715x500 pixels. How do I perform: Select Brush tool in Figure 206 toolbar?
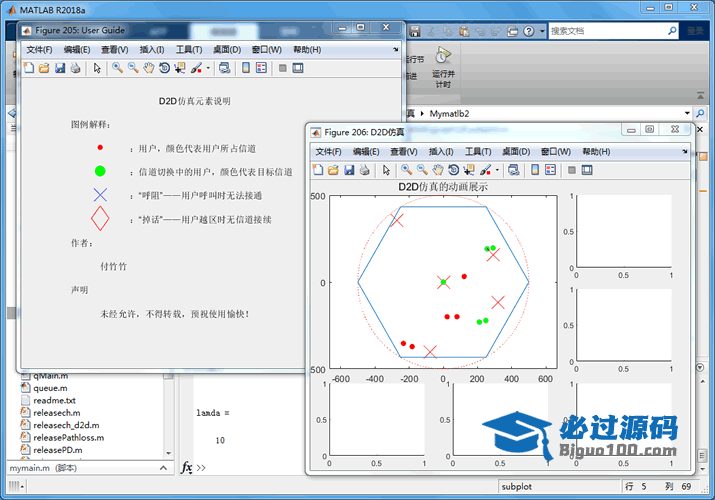tap(485, 170)
